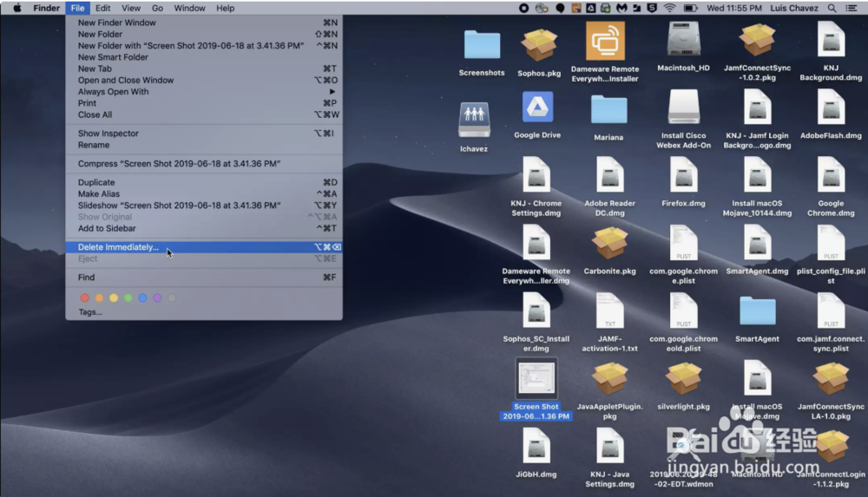Select plist_config_file.plist icon
Viewport: 868px width, 497px height.
[x=831, y=244]
